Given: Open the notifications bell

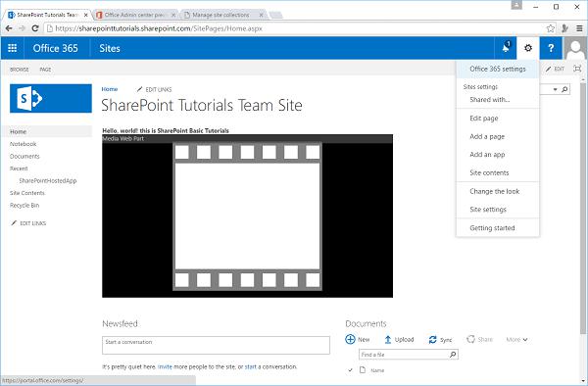Looking at the screenshot, I should pos(506,48).
